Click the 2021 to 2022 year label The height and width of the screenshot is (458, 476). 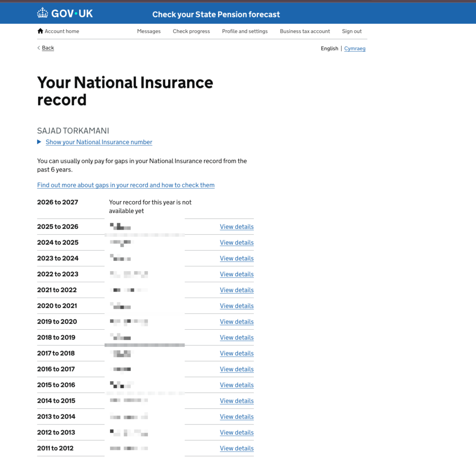[57, 290]
